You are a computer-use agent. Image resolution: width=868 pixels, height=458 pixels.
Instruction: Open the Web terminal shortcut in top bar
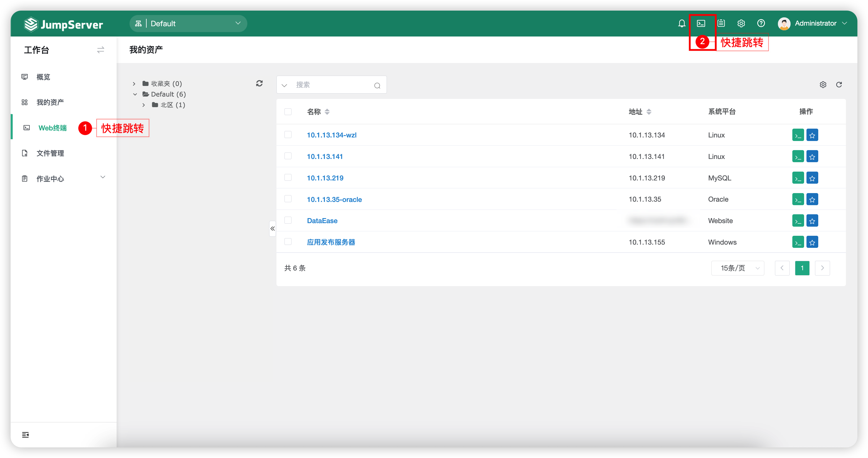702,23
